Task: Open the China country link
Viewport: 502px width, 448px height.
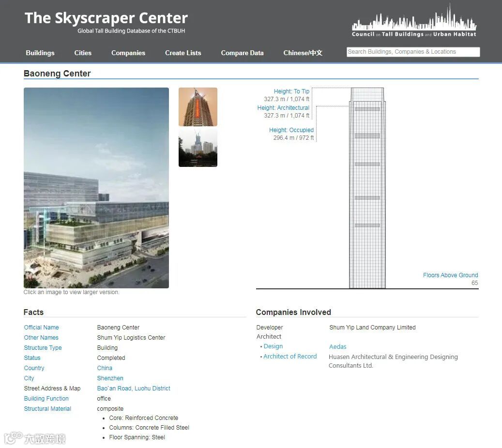Action: click(105, 368)
